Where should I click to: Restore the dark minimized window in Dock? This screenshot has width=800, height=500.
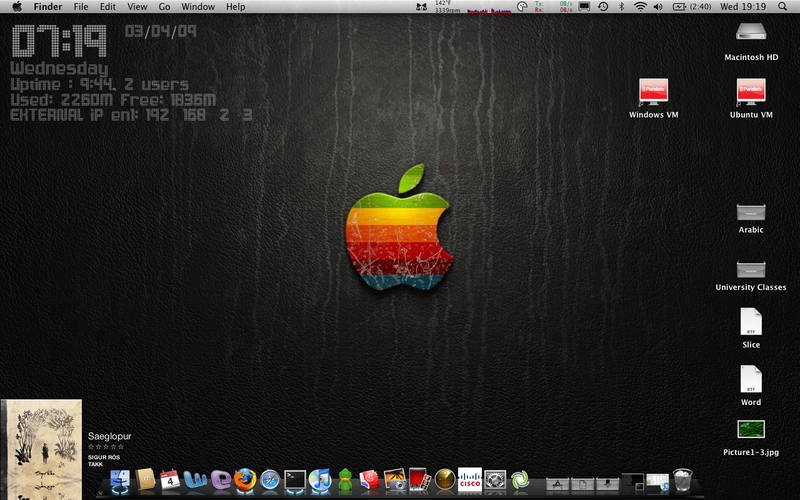(633, 482)
